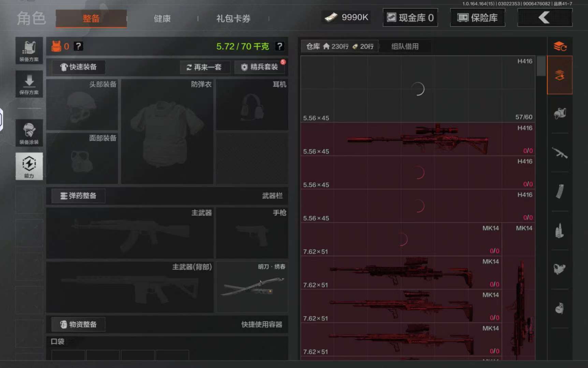Filter stash by rifle weapons icon
Screen dimensions: 588x368
coord(560,153)
